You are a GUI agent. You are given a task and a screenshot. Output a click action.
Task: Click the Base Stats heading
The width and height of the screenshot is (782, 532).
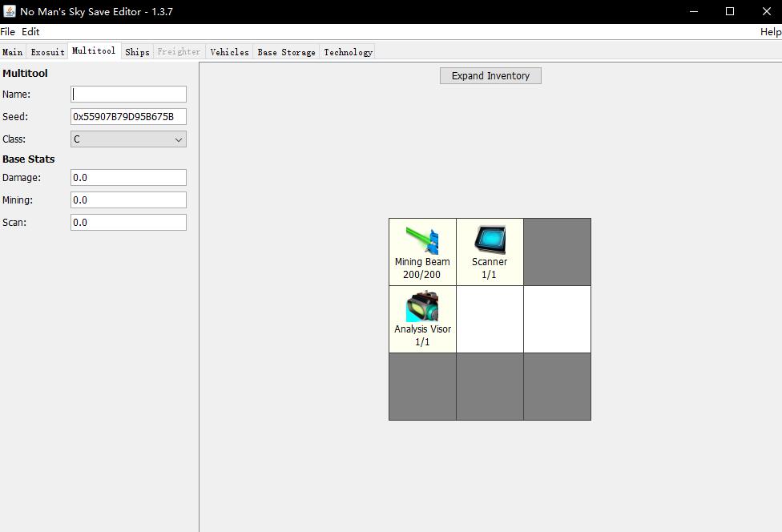[x=28, y=159]
